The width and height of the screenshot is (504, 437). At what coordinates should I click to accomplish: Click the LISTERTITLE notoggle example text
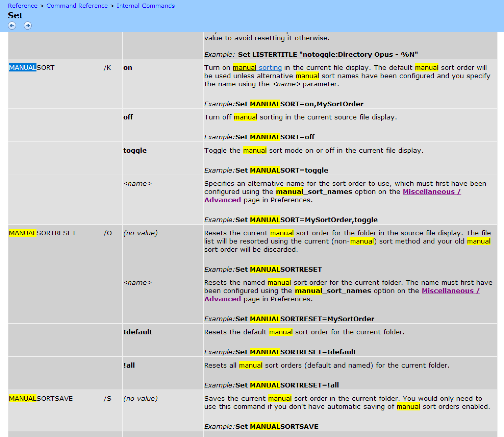[x=328, y=54]
